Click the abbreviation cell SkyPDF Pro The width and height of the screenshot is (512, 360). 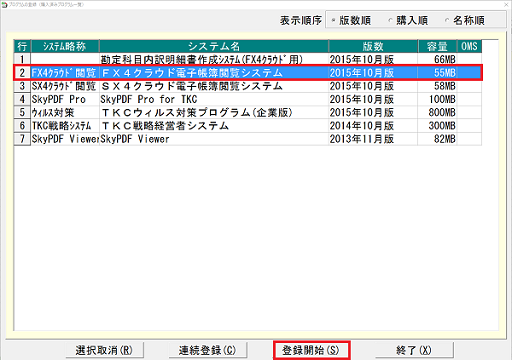coord(65,99)
